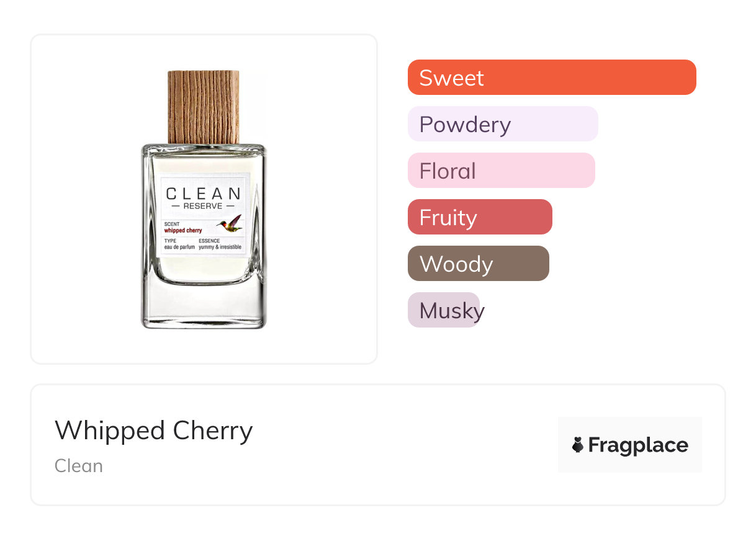Click the Woody accord bar
The height and width of the screenshot is (536, 756).
pyautogui.click(x=478, y=264)
